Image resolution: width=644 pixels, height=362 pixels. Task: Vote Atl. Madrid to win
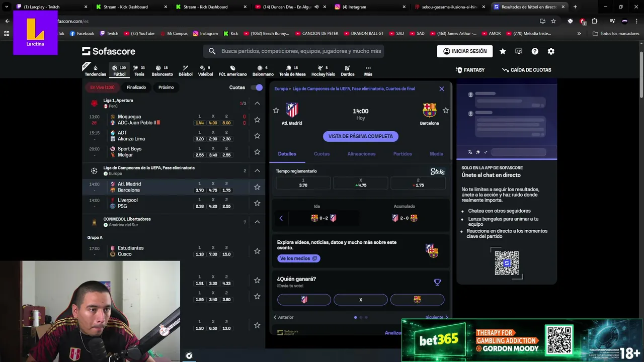pos(304,300)
